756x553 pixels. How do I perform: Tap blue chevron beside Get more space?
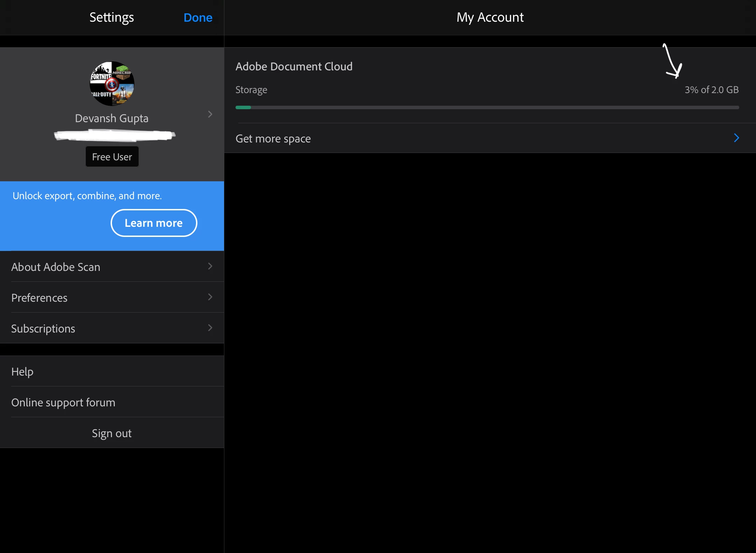pyautogui.click(x=736, y=138)
